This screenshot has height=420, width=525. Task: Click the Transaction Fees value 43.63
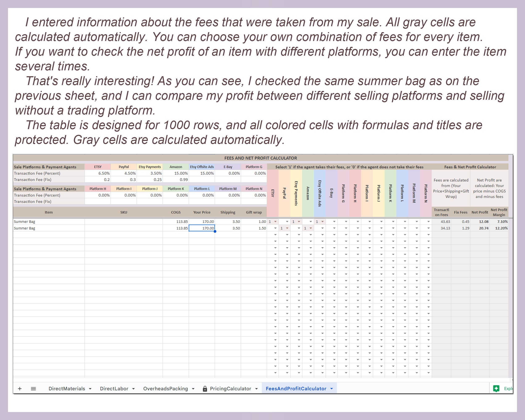[441, 222]
